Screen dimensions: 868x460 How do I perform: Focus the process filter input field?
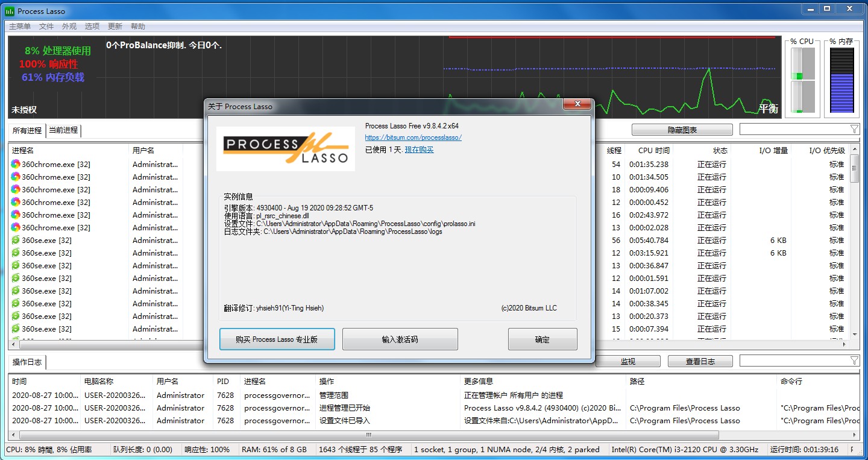(794, 129)
